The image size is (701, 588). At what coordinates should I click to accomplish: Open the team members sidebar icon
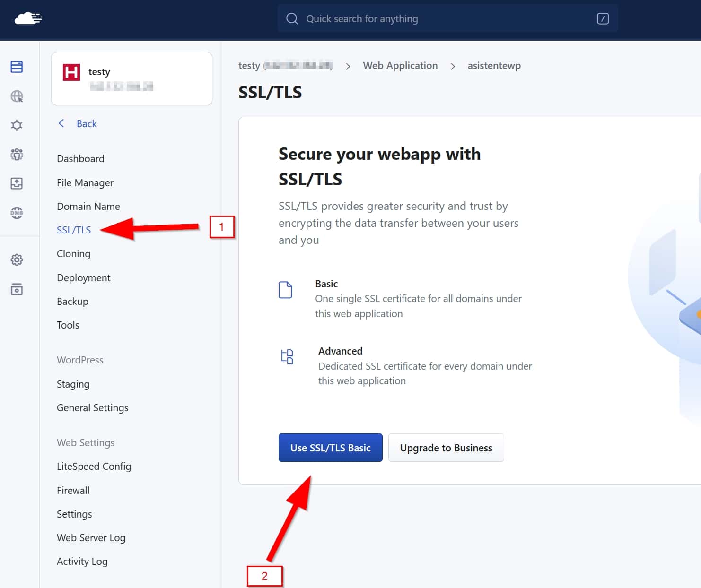[x=17, y=154]
